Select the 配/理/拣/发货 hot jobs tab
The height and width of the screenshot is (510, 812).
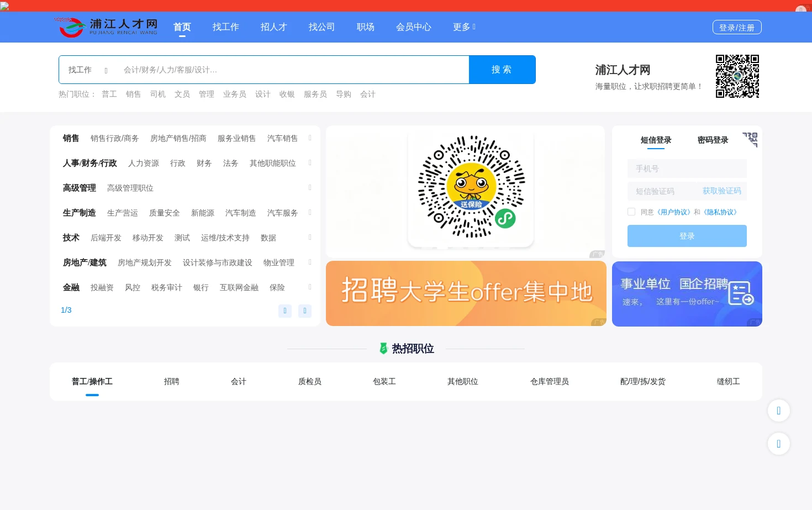point(643,381)
